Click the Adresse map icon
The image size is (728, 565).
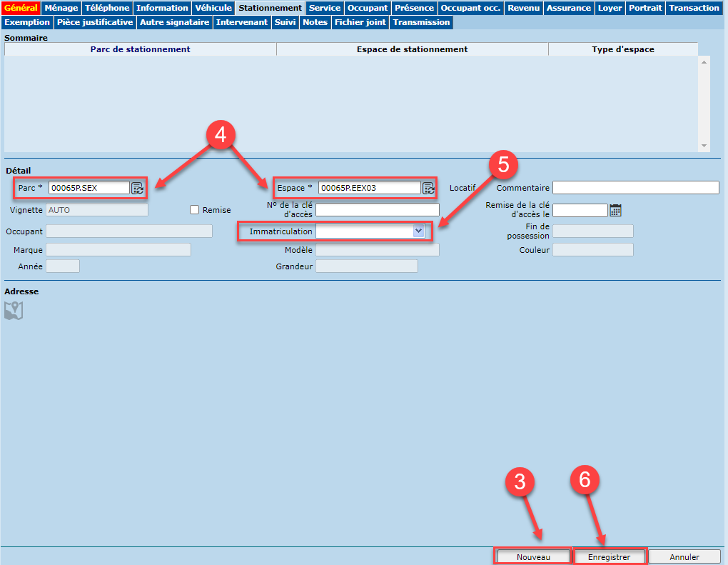coord(14,310)
